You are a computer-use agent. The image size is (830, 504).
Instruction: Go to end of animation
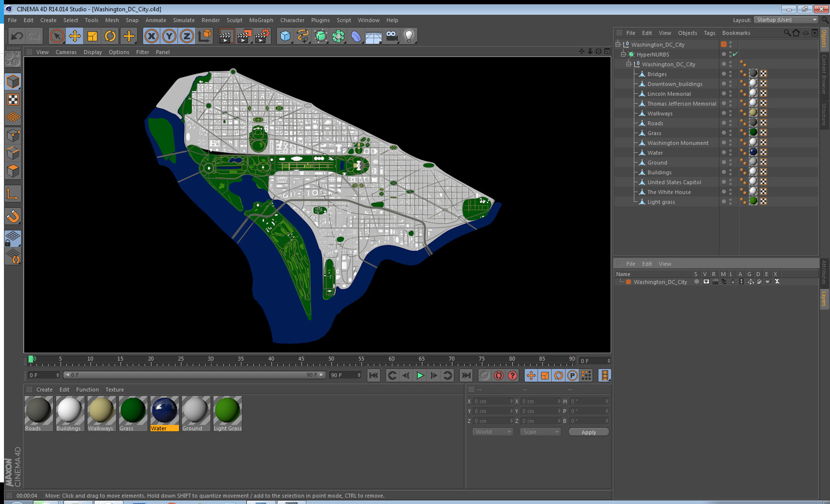tap(466, 375)
